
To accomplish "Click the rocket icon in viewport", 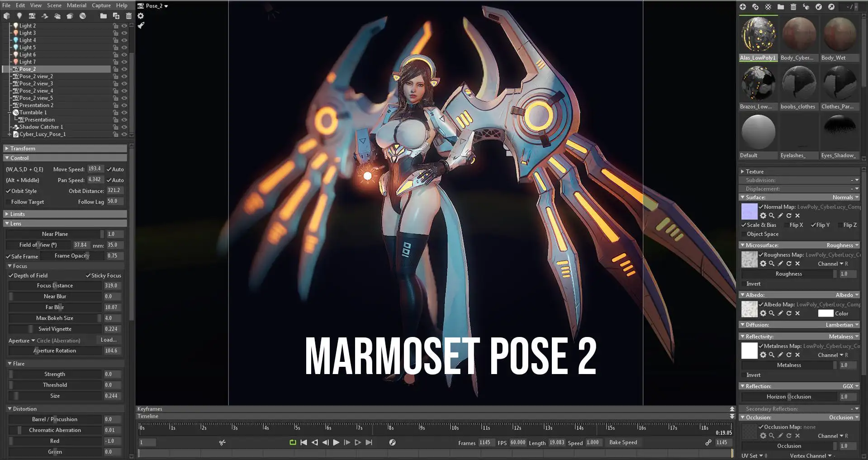I will (x=141, y=25).
